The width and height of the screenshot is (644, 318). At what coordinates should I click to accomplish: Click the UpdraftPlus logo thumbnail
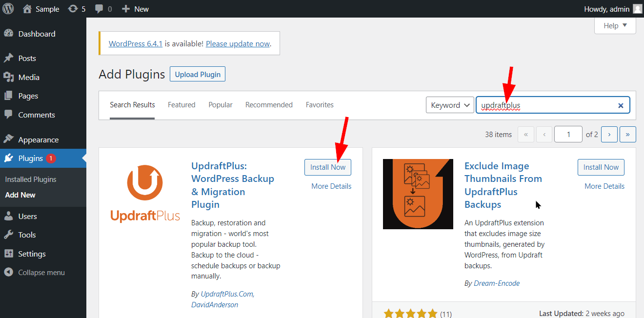(145, 193)
